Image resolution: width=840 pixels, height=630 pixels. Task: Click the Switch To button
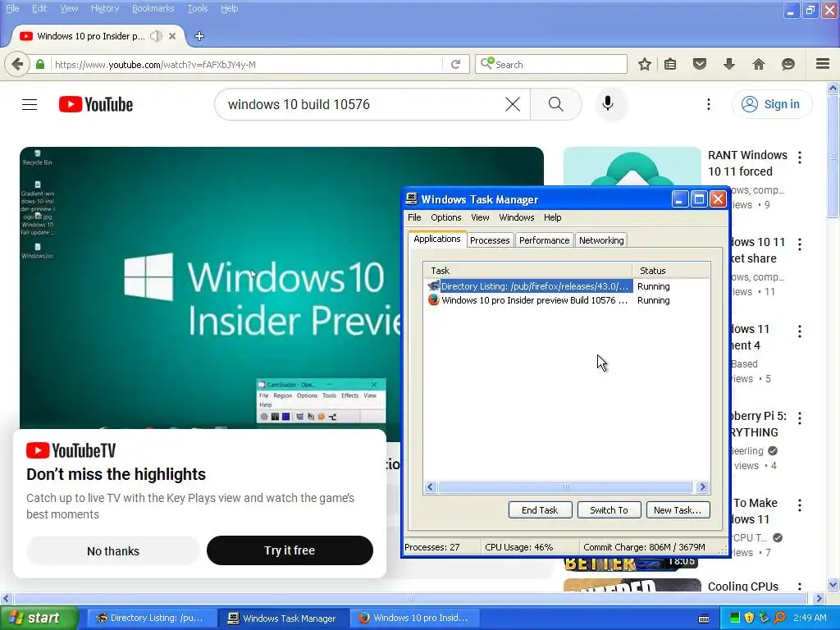609,510
